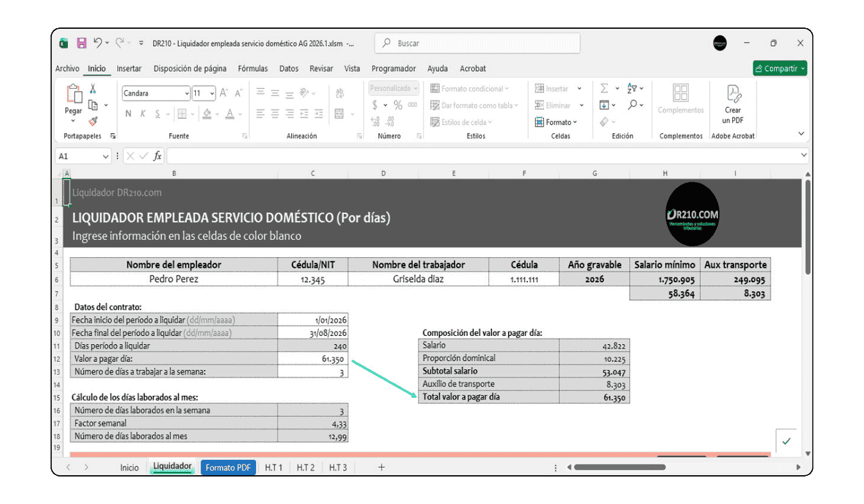Toggle Italic (K) formatting
The height and width of the screenshot is (504, 864).
(x=143, y=114)
